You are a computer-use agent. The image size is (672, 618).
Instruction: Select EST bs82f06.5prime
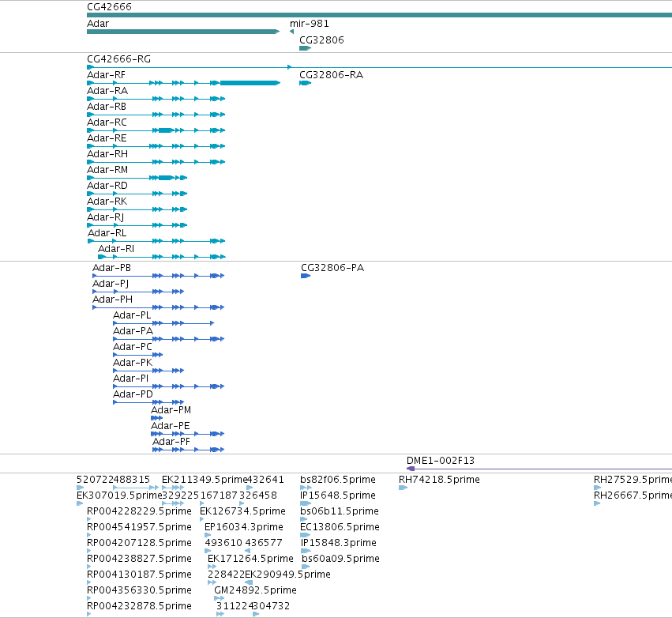click(338, 480)
